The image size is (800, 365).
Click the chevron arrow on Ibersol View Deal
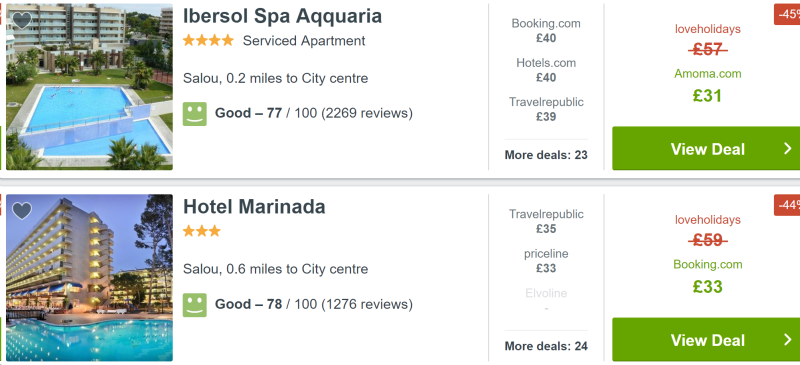pyautogui.click(x=788, y=149)
